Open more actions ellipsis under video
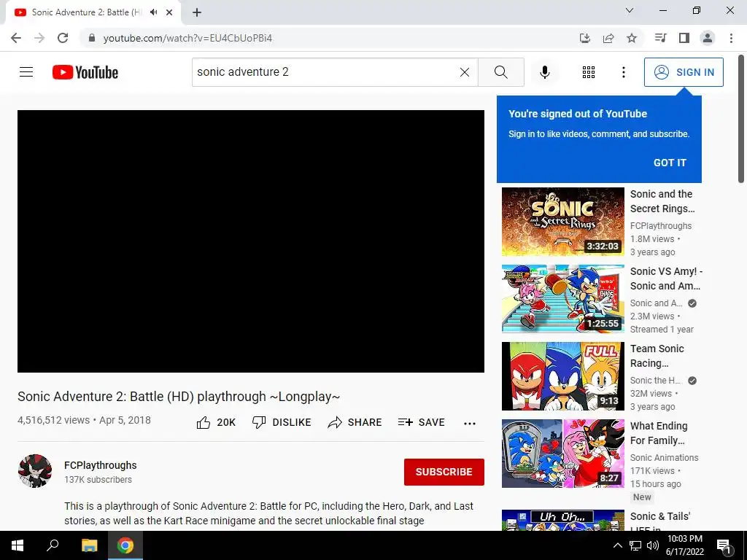747x560 pixels. click(469, 424)
